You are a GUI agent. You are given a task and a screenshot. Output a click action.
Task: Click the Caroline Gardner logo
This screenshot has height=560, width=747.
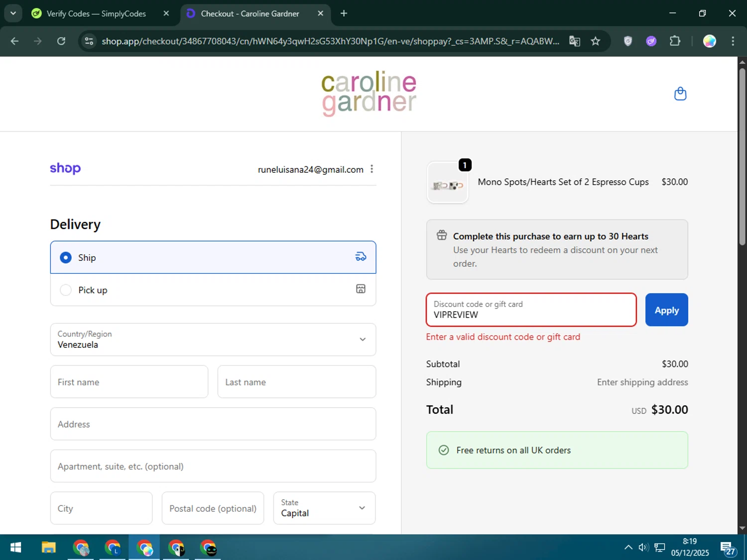pyautogui.click(x=369, y=94)
